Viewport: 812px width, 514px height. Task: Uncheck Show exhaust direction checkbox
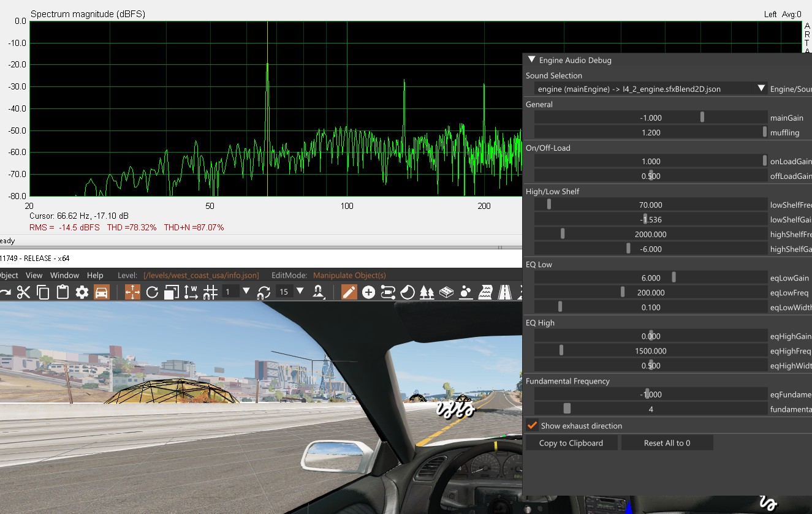532,426
